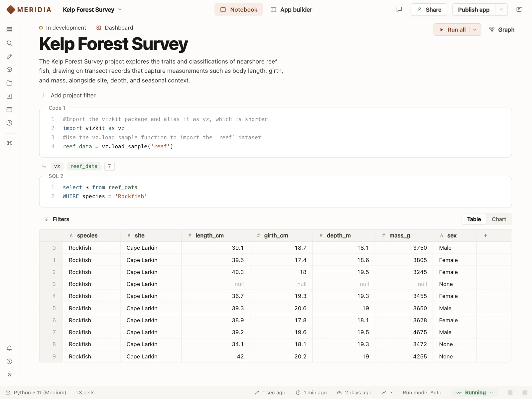Open the version history icon in sidebar
Image resolution: width=532 pixels, height=399 pixels.
9,123
